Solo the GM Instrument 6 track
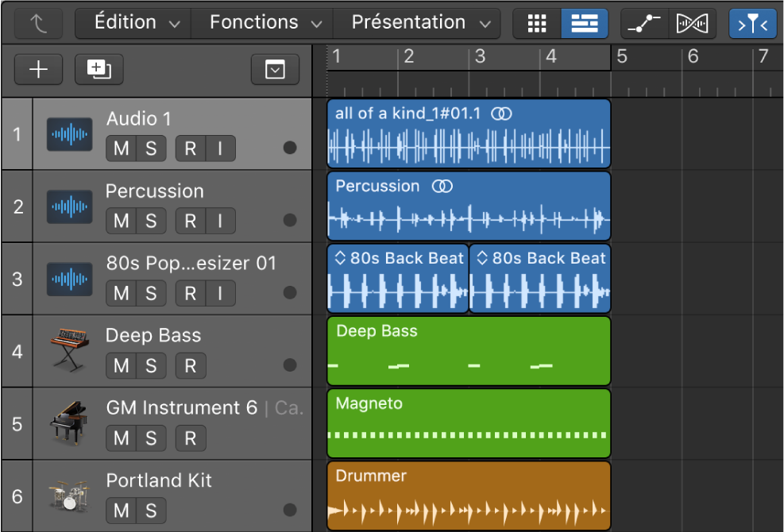 pyautogui.click(x=151, y=438)
